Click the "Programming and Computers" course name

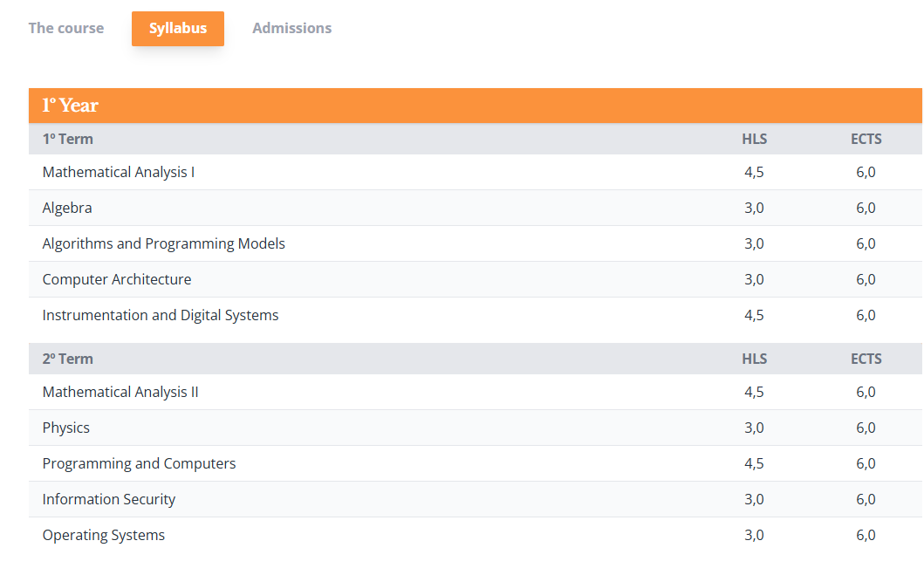coord(139,463)
